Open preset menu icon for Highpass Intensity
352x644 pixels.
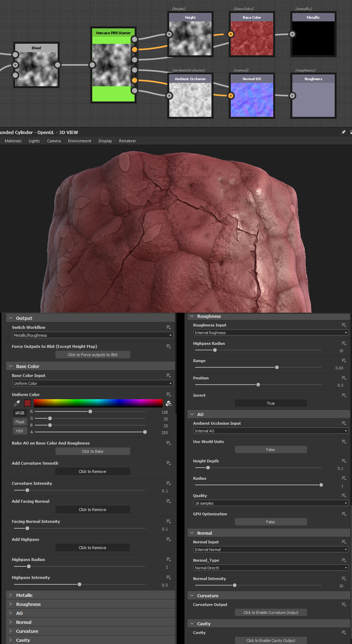168,578
